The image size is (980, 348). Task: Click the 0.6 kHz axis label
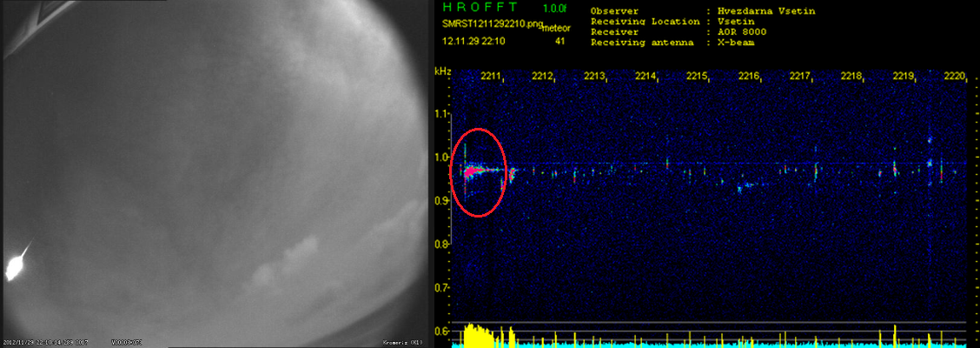pyautogui.click(x=442, y=331)
